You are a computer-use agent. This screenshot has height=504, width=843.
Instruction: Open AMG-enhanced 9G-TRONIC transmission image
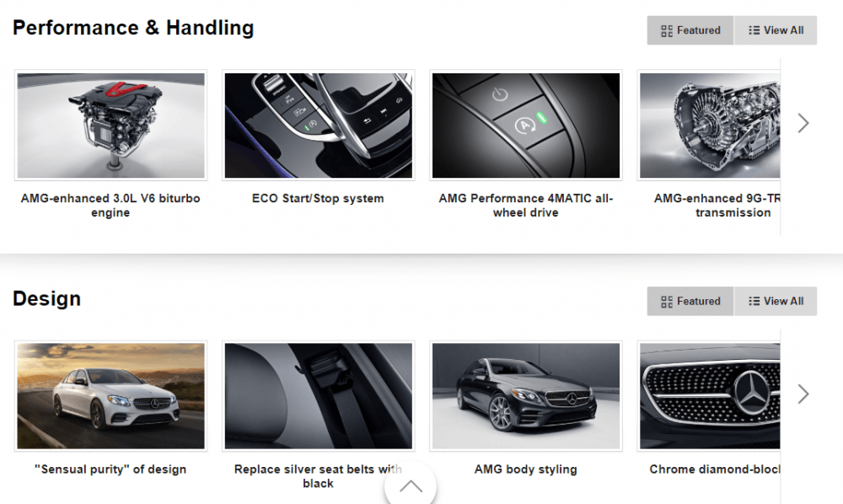point(709,126)
